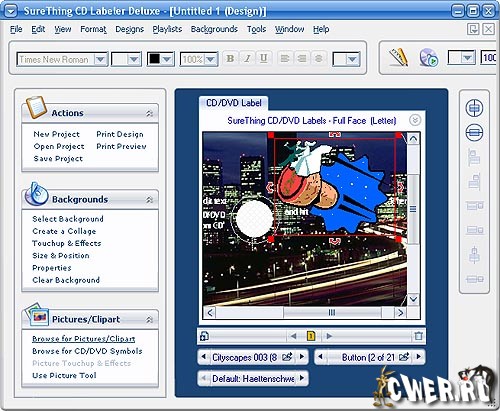The height and width of the screenshot is (411, 500).
Task: Go to next Cityscapes background
Action: (302, 357)
